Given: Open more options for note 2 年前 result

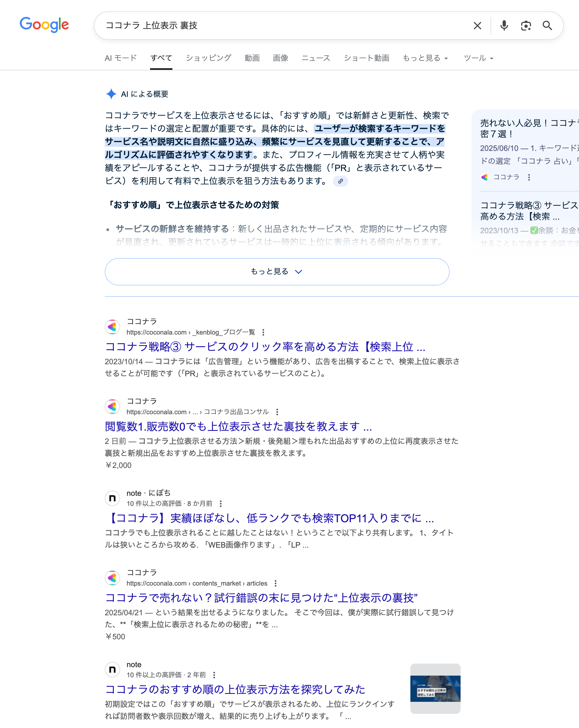Looking at the screenshot, I should point(214,675).
